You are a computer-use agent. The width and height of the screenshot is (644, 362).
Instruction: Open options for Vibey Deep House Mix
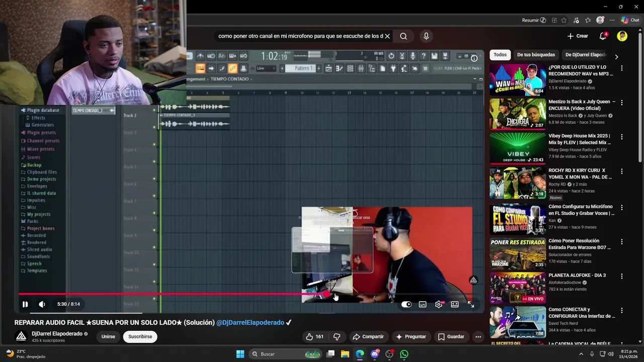click(x=622, y=137)
